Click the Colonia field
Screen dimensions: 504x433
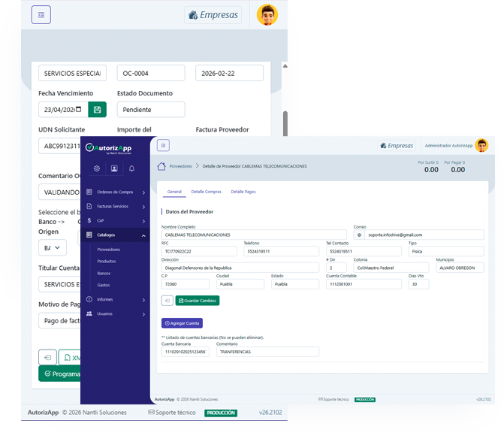point(391,268)
